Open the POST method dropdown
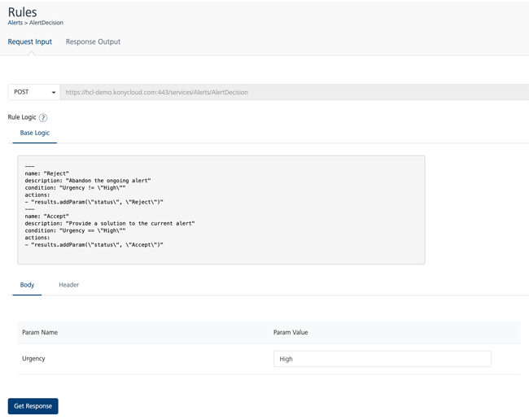This screenshot has width=529, height=420. pyautogui.click(x=33, y=92)
